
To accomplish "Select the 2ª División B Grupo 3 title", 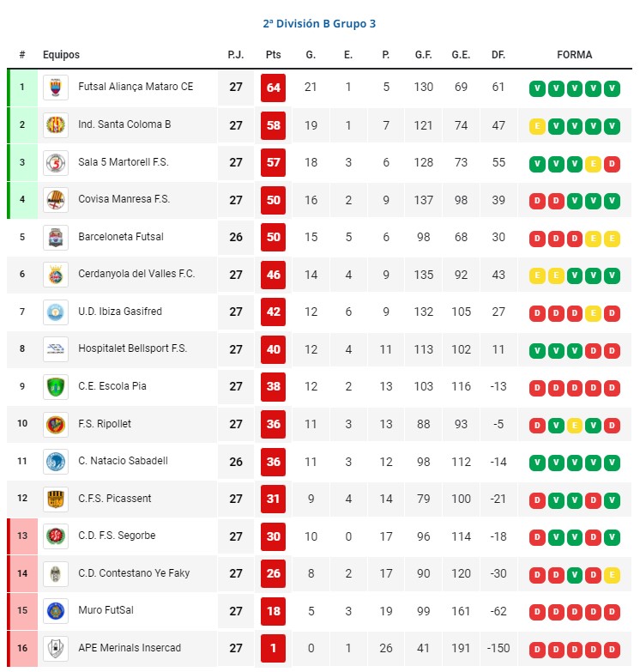I will (x=320, y=23).
